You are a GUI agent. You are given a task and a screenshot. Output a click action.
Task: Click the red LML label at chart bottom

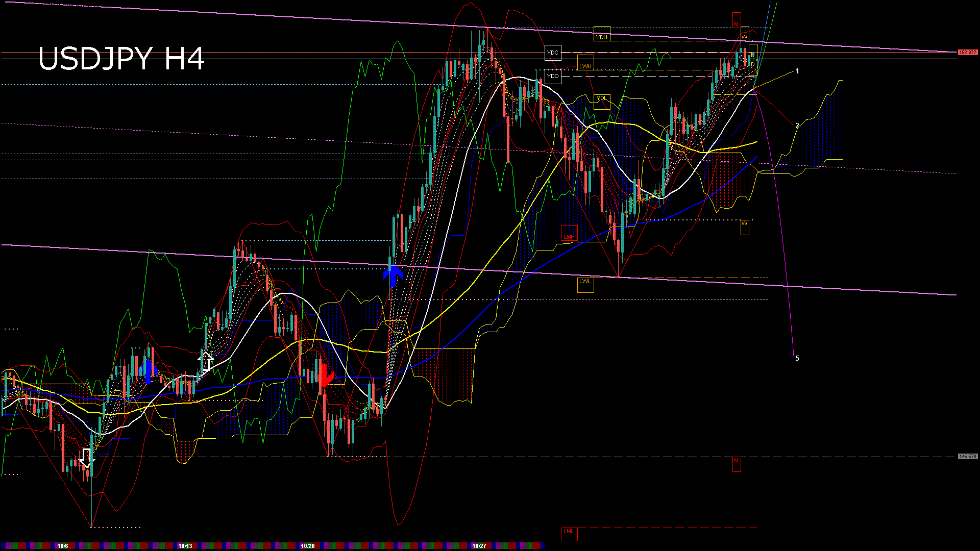pyautogui.click(x=568, y=532)
